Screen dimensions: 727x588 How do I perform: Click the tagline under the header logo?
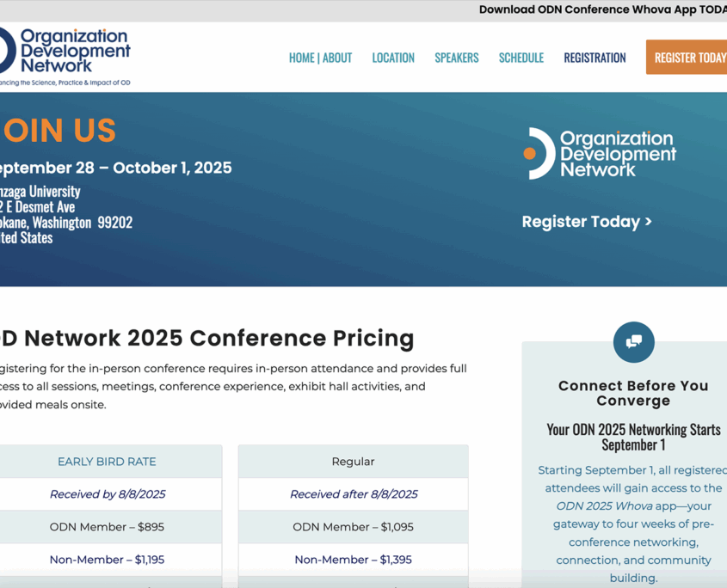(65, 83)
